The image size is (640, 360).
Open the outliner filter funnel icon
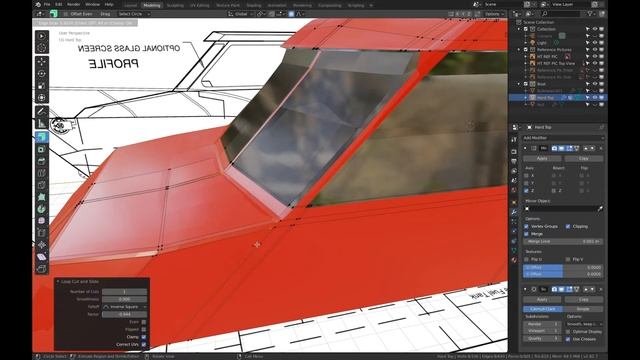590,14
